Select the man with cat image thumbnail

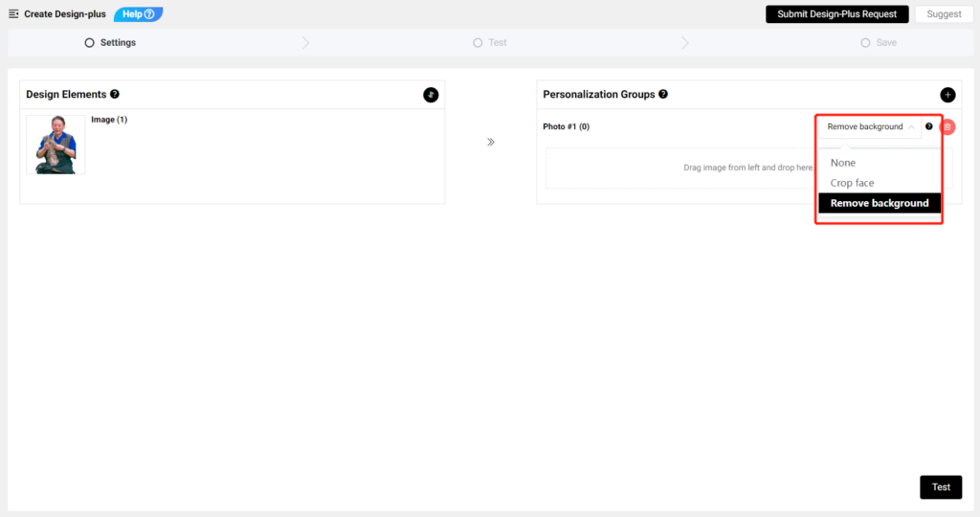coord(56,145)
